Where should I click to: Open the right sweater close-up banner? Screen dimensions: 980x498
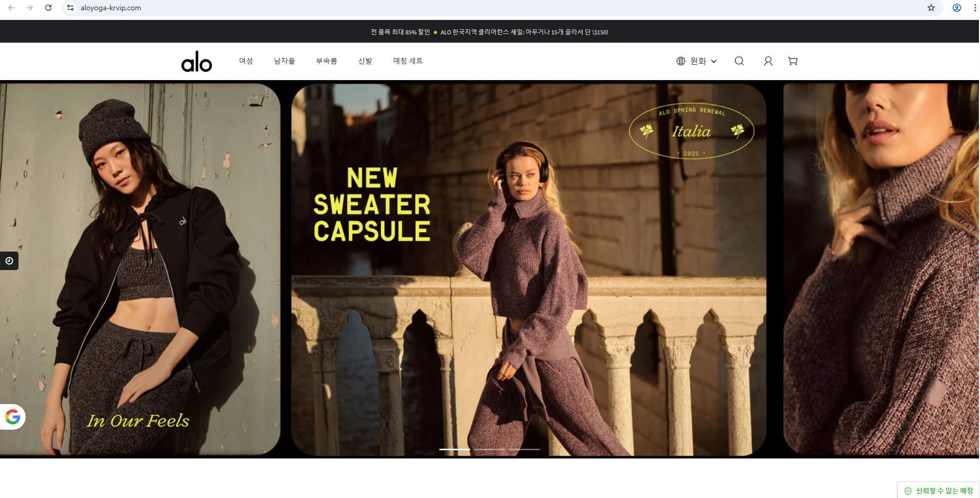click(881, 270)
